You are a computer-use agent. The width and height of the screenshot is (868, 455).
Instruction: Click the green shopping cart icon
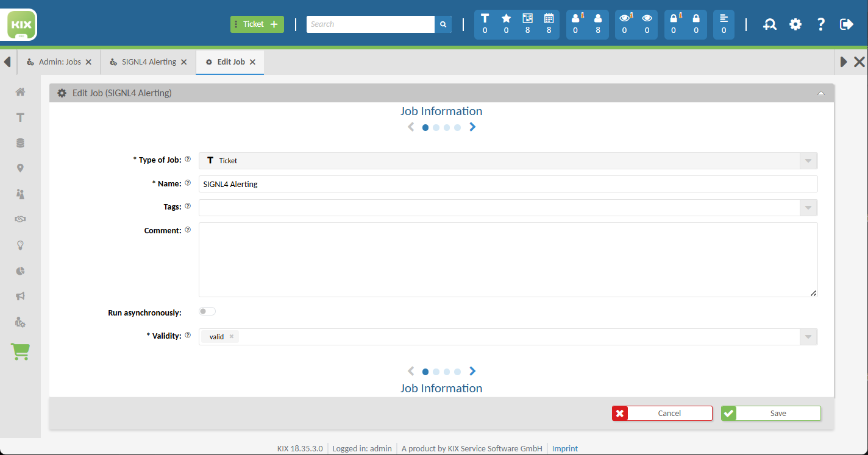pos(20,351)
